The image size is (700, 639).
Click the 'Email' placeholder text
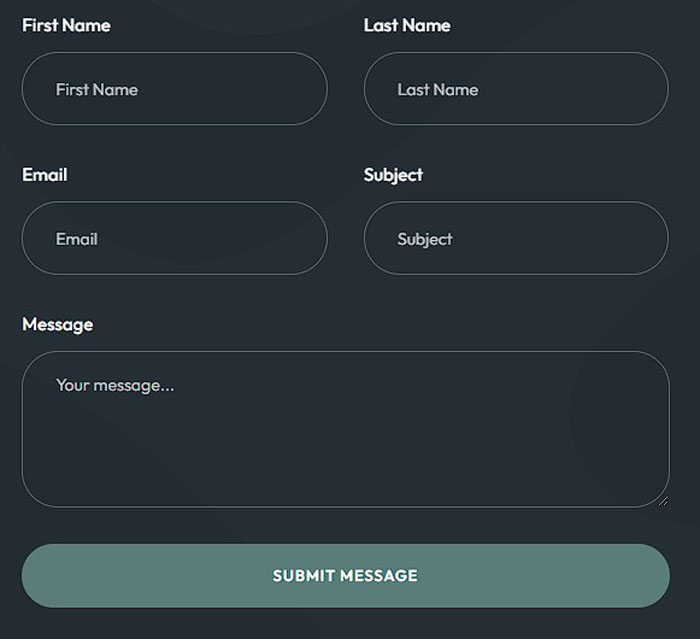point(77,239)
